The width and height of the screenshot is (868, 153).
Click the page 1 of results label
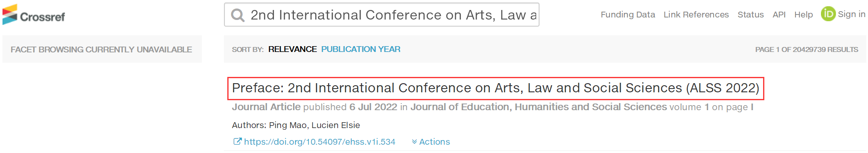click(806, 49)
